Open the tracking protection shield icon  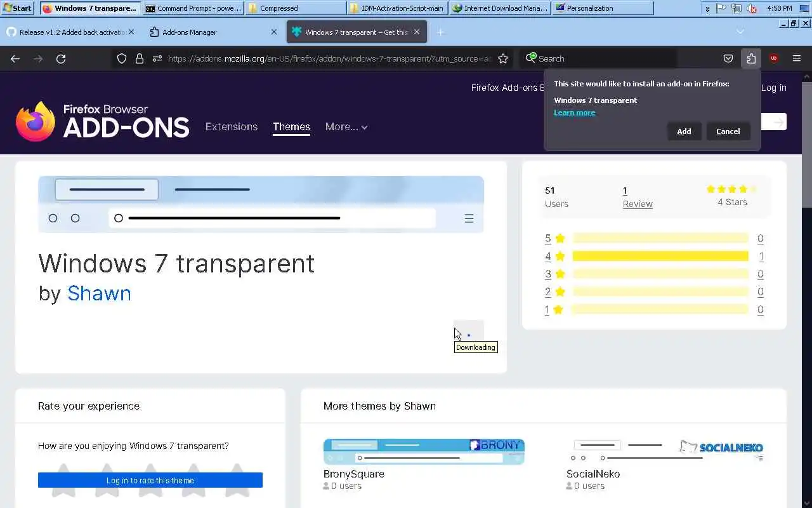(122, 58)
